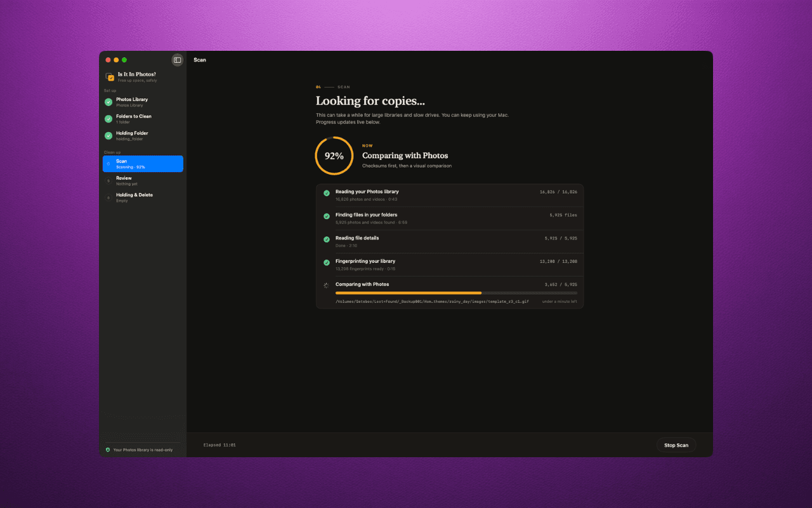This screenshot has width=812, height=508.
Task: Click '16,826 photos and videos · 0:43' detail
Action: (x=367, y=199)
